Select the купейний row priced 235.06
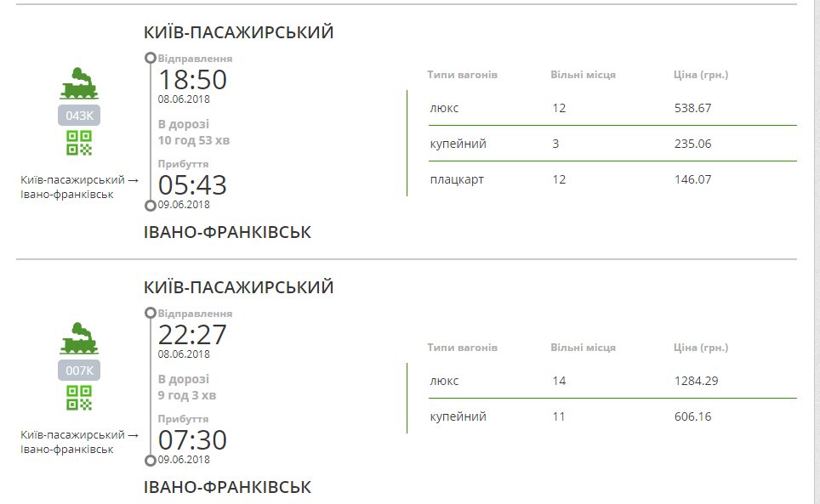The height and width of the screenshot is (504, 820). click(x=601, y=144)
